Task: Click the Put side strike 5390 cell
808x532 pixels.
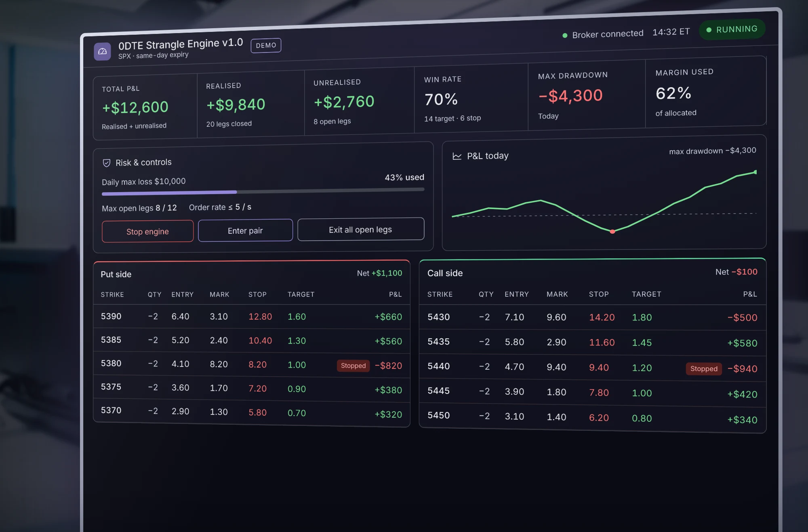Action: [x=111, y=316]
